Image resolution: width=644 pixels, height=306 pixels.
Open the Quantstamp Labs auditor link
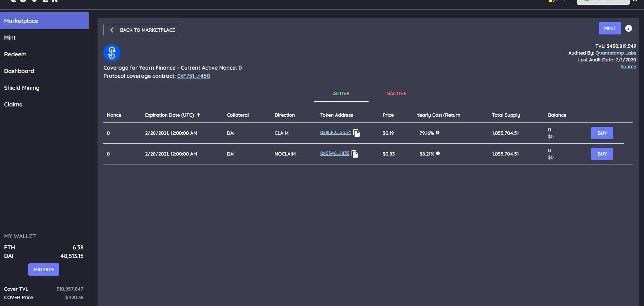(615, 53)
